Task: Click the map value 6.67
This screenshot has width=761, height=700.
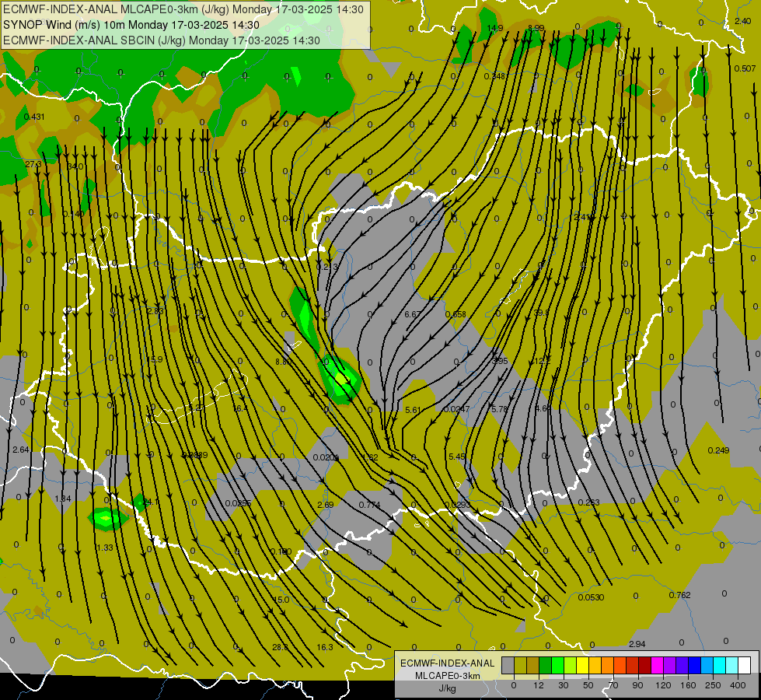Action: 413,313
